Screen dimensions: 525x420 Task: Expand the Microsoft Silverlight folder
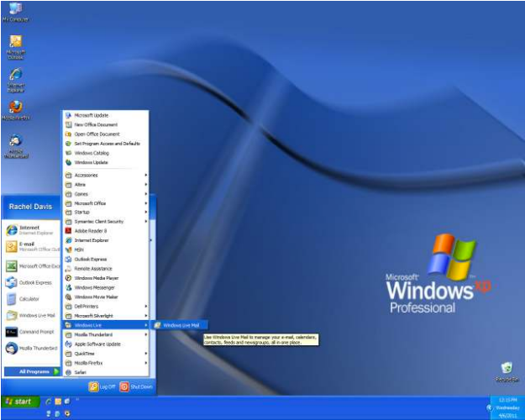(106, 316)
